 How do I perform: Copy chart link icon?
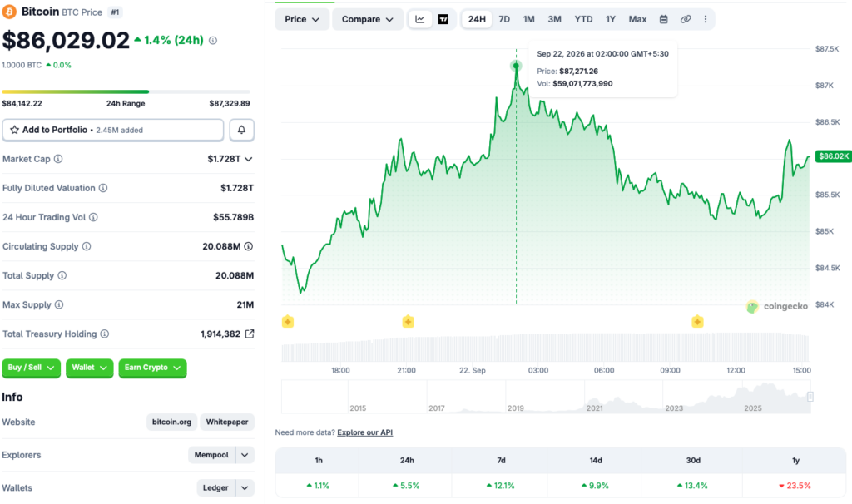tap(686, 20)
